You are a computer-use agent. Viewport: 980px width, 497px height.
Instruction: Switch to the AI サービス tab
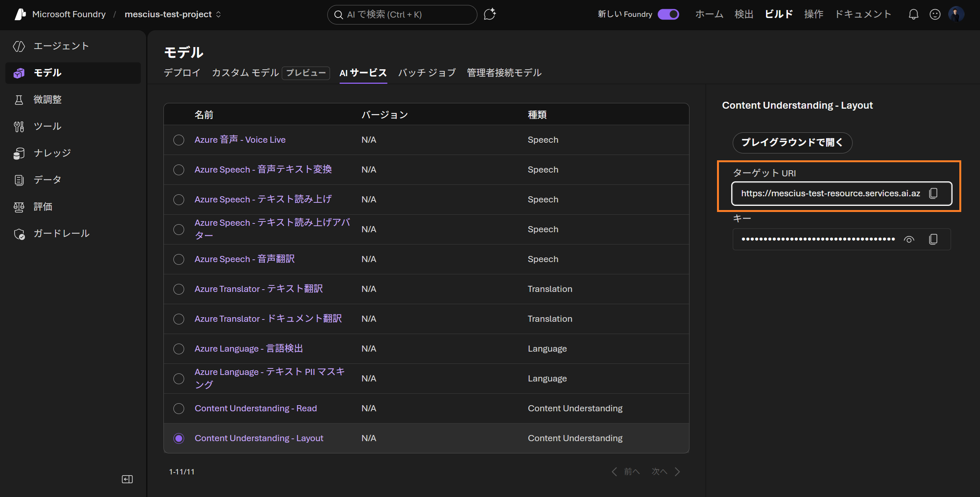coord(363,73)
